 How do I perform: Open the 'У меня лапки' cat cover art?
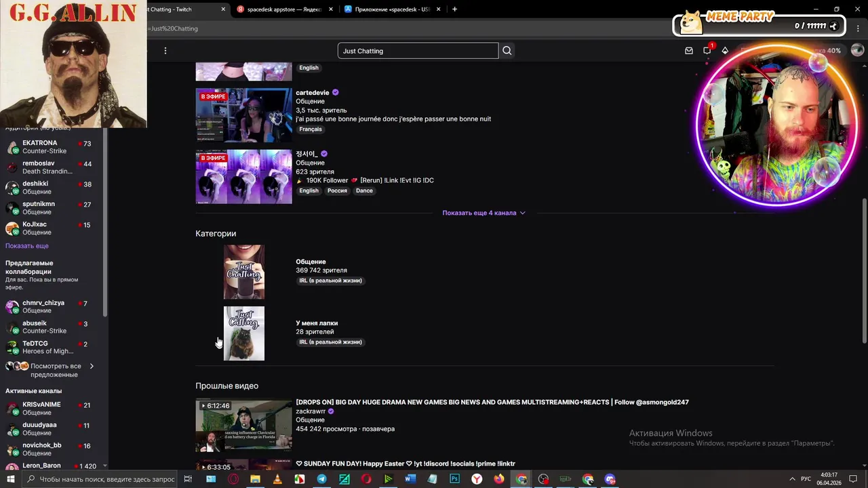pos(244,333)
